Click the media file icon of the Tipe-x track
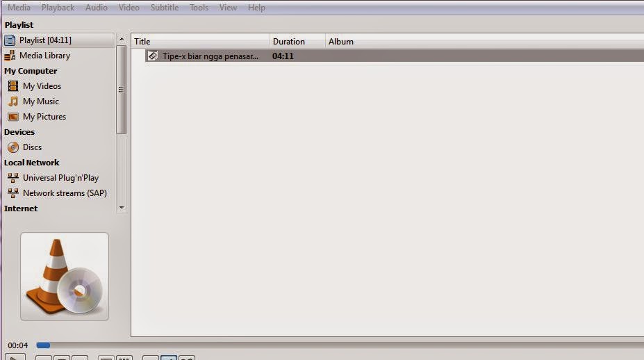The width and height of the screenshot is (644, 360). (x=153, y=56)
